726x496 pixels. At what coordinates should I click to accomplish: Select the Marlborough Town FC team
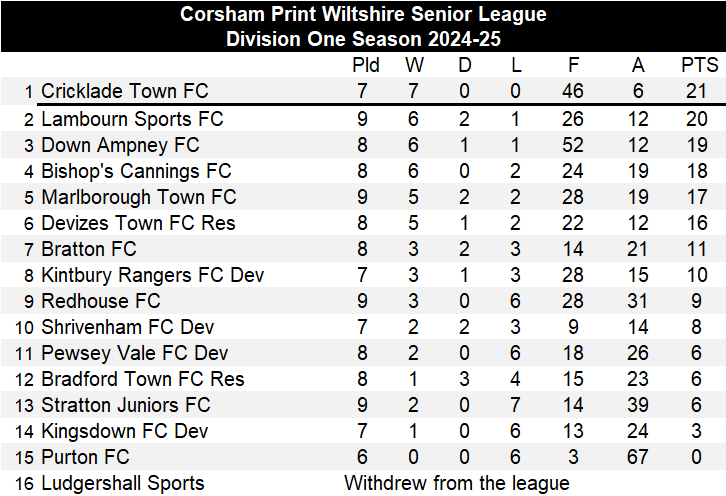(x=138, y=197)
